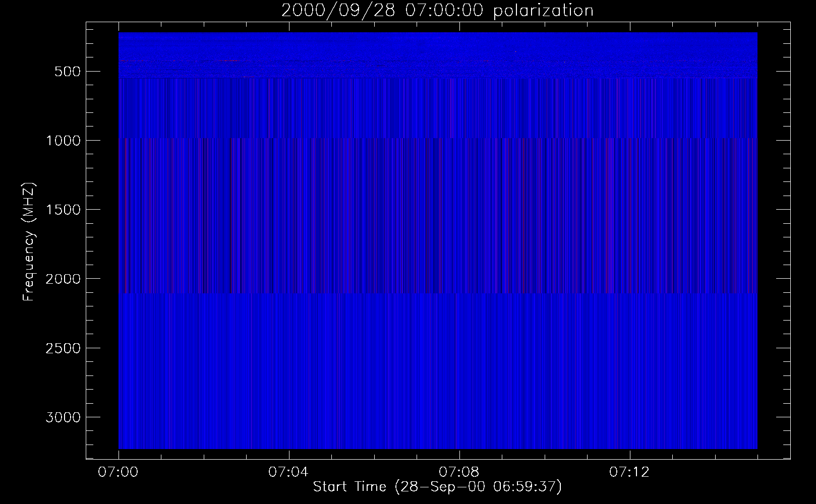This screenshot has height=504, width=816.
Task: Click the 2000 frequency tick label
Action: pyautogui.click(x=63, y=279)
